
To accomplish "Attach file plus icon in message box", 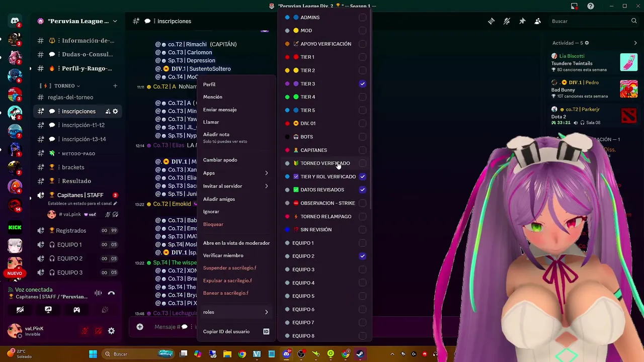I will 140,327.
